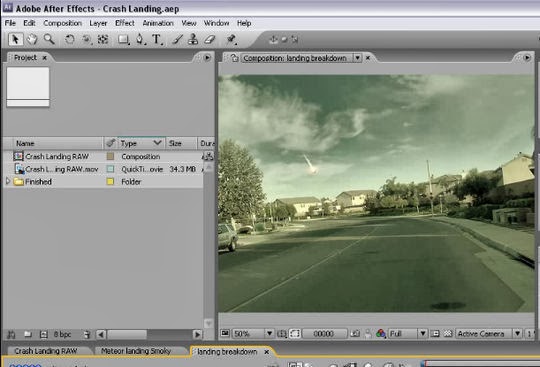Delete selected project item with trash icon
The image size is (540, 367).
pyautogui.click(x=87, y=334)
